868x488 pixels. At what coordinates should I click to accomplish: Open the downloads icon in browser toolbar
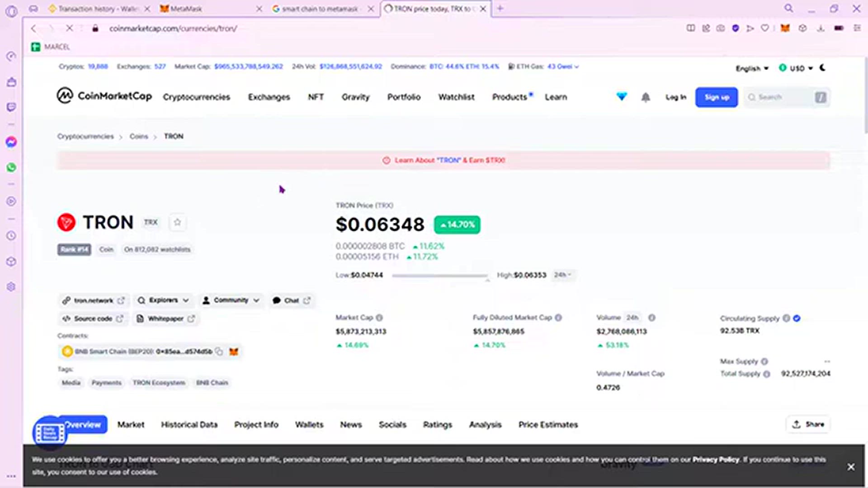coord(821,28)
